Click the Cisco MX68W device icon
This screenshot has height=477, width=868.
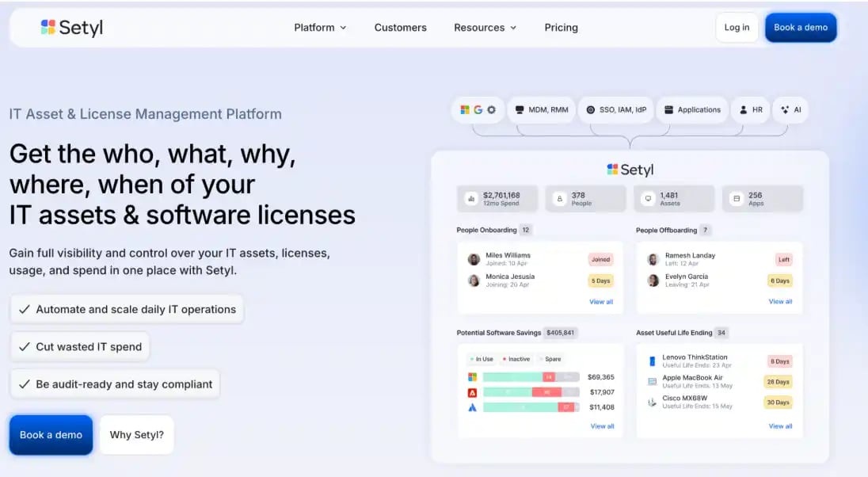[x=652, y=403]
